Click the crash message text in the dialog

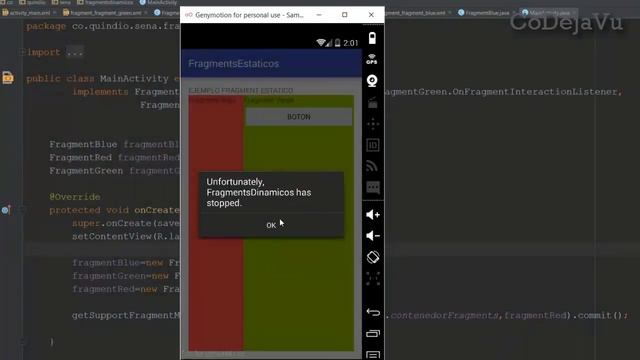pyautogui.click(x=259, y=192)
